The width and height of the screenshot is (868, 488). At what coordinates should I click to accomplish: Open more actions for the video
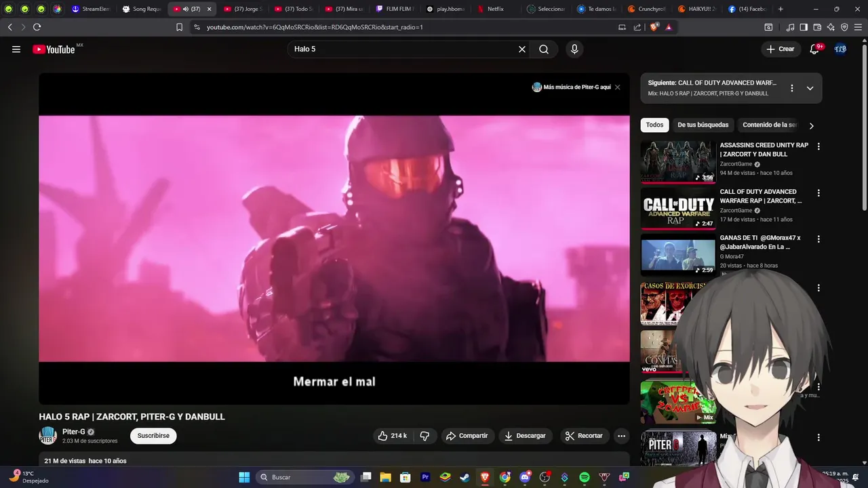click(621, 436)
